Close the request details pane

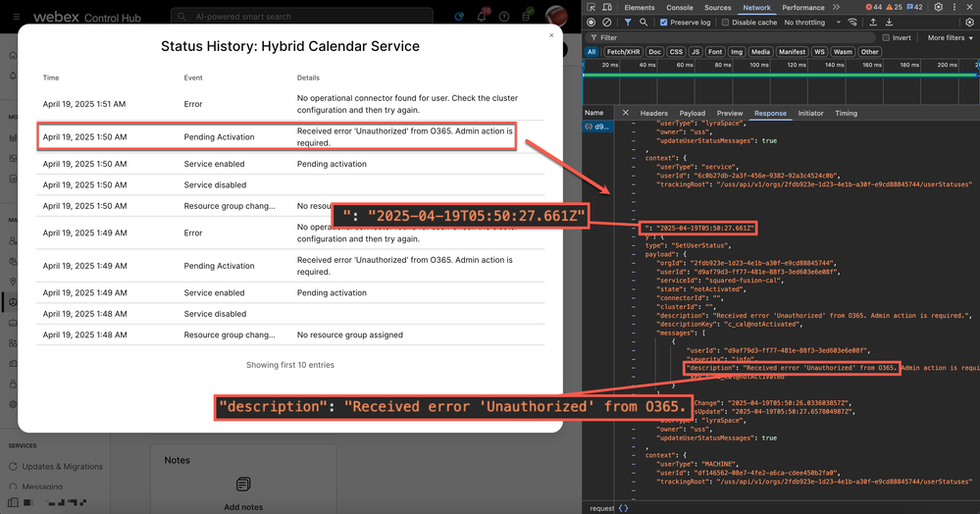point(626,113)
